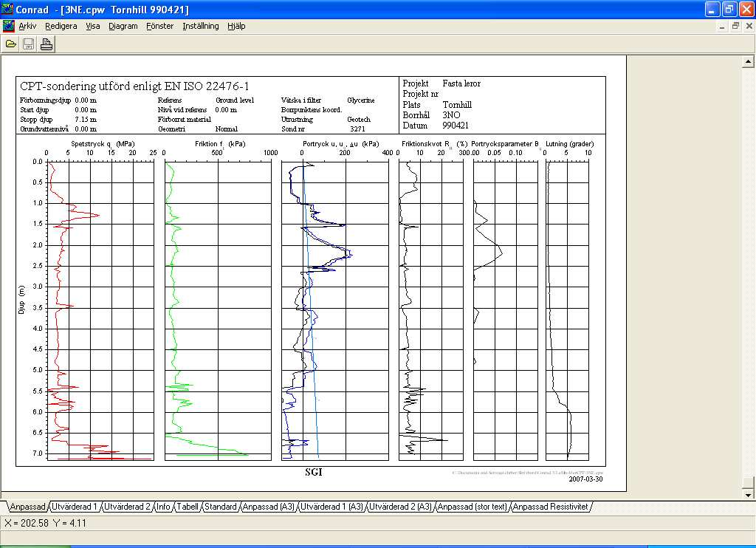
Task: Switch to the Tabell tab
Action: [188, 507]
